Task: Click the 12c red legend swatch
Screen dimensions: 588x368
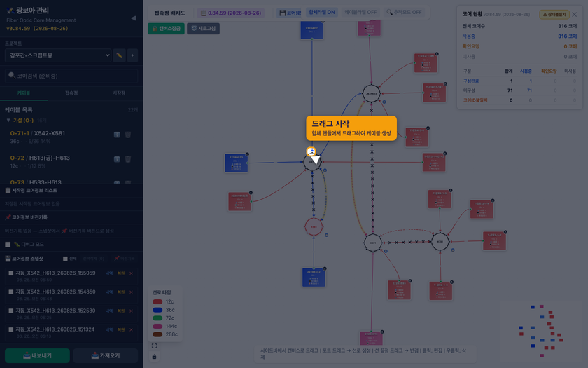Action: (157, 302)
